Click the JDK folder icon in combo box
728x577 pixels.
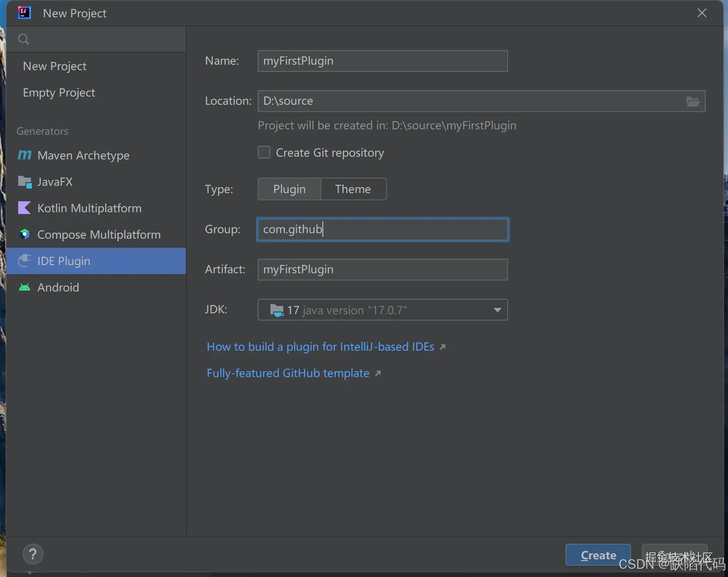tap(277, 310)
